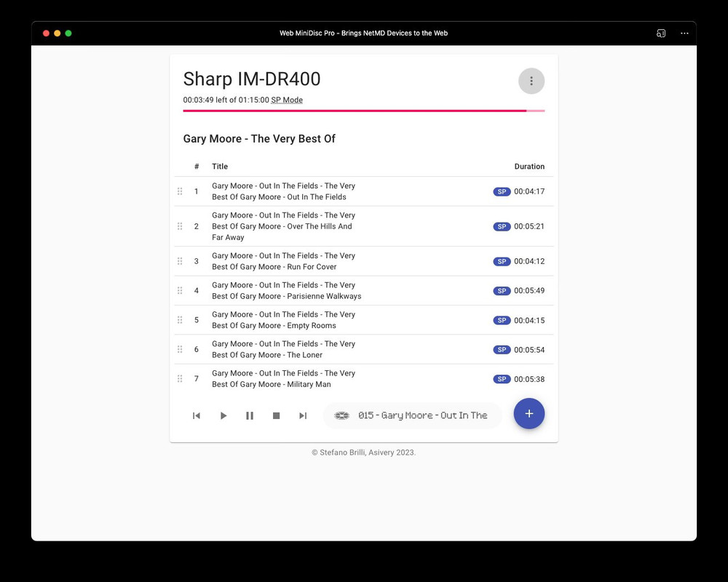
Task: Click the disc capacity progress bar
Action: point(363,111)
